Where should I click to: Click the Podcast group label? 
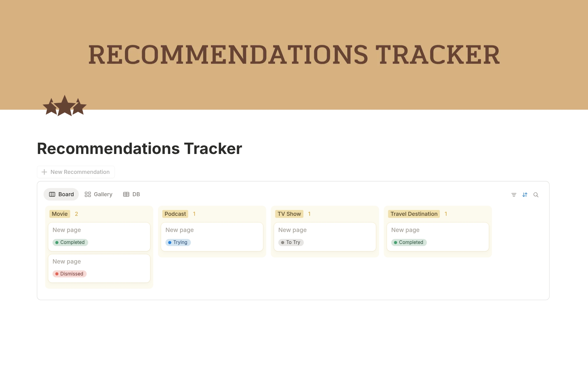click(x=175, y=214)
